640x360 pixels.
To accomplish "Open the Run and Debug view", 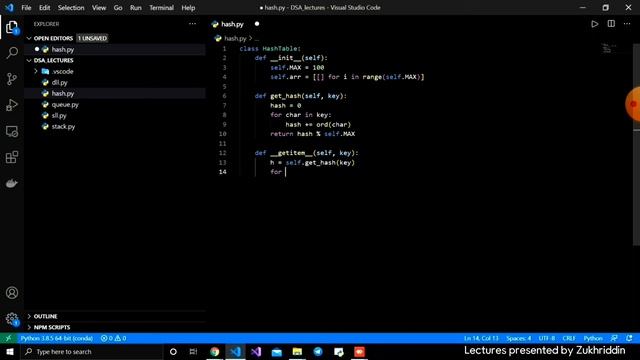I will pyautogui.click(x=12, y=105).
